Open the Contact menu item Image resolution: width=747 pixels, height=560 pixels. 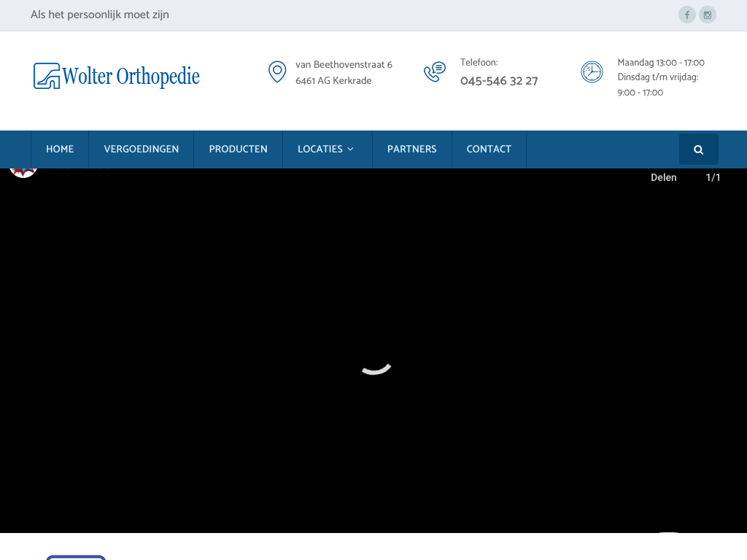[x=489, y=149]
